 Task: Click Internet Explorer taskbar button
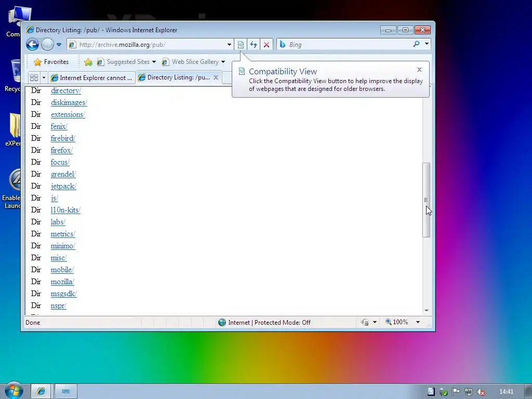click(x=41, y=392)
